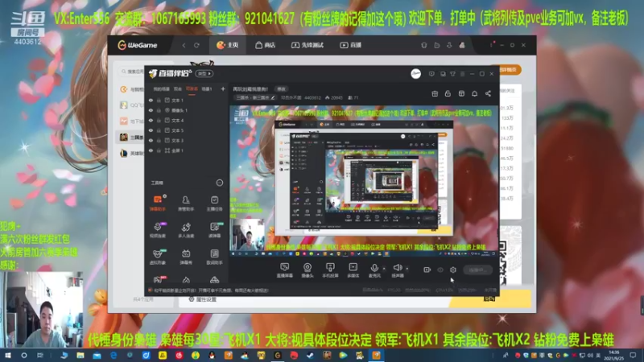Viewport: 644px width, 362px height.
Task: Select WeGame 主页 home tab
Action: (228, 45)
